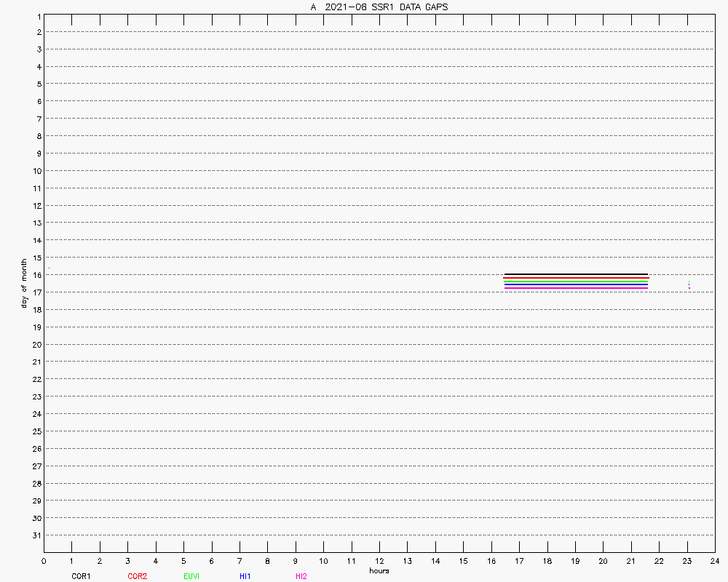Image resolution: width=728 pixels, height=582 pixels.
Task: Select the red COR2 legend label
Action: (x=137, y=576)
